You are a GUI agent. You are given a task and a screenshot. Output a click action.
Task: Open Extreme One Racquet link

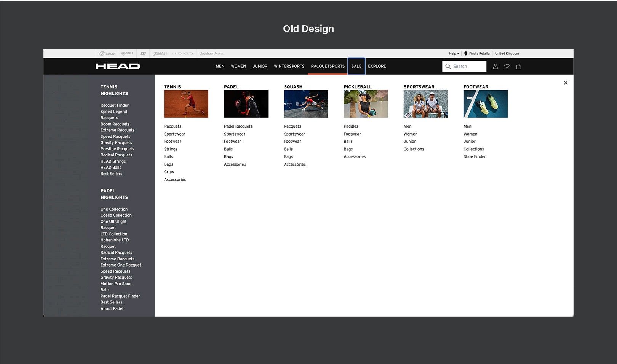pyautogui.click(x=121, y=265)
